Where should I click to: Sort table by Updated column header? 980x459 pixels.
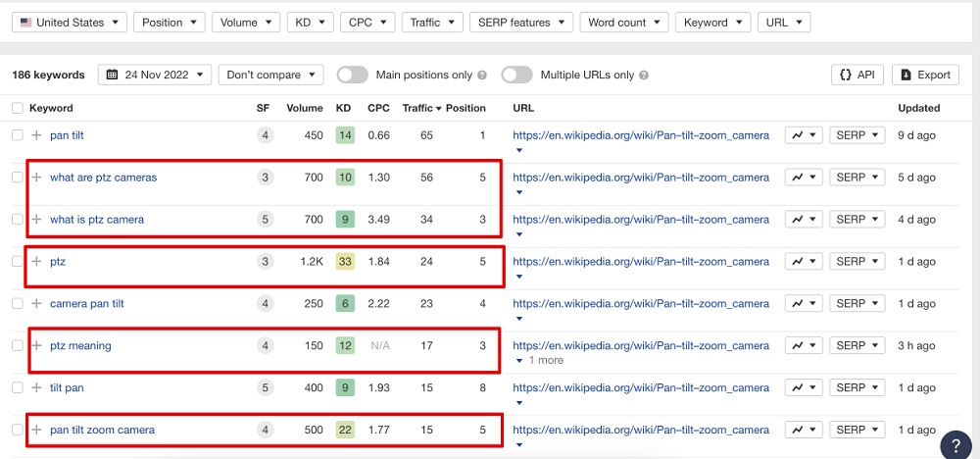919,108
